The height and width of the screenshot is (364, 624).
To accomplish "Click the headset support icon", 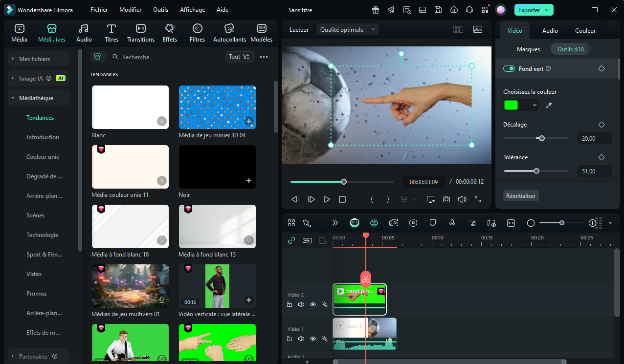I will click(469, 10).
